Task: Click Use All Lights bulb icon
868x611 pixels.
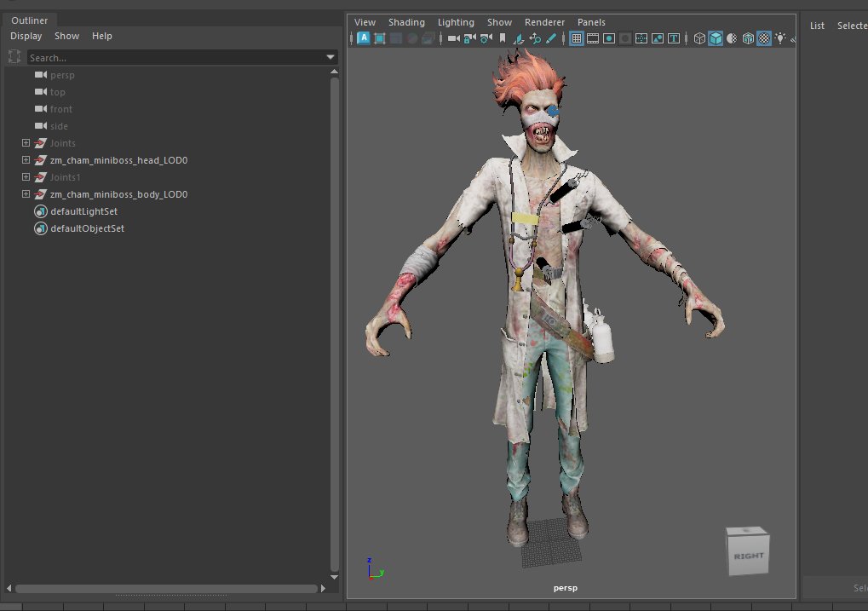Action: pos(780,38)
